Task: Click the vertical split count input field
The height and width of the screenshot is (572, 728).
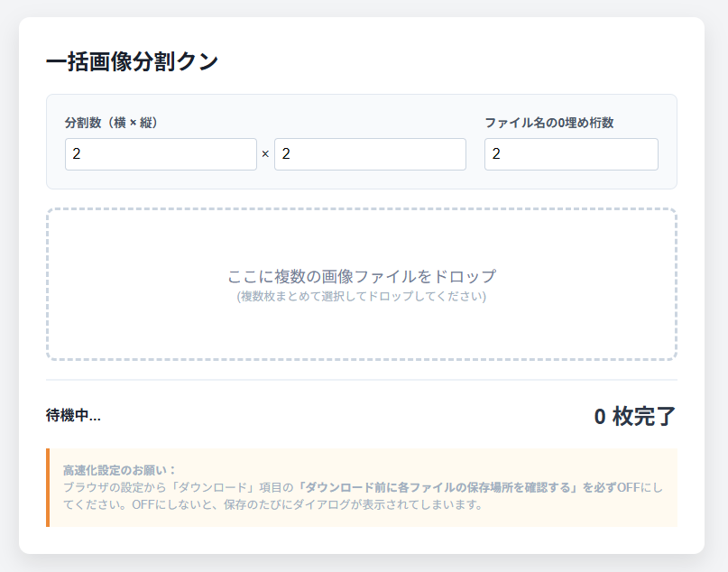Action: 370,154
